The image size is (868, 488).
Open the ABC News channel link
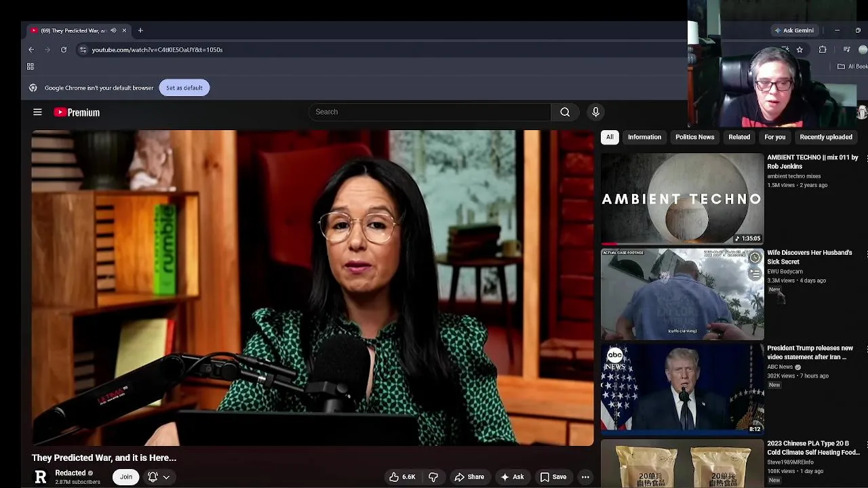point(780,367)
